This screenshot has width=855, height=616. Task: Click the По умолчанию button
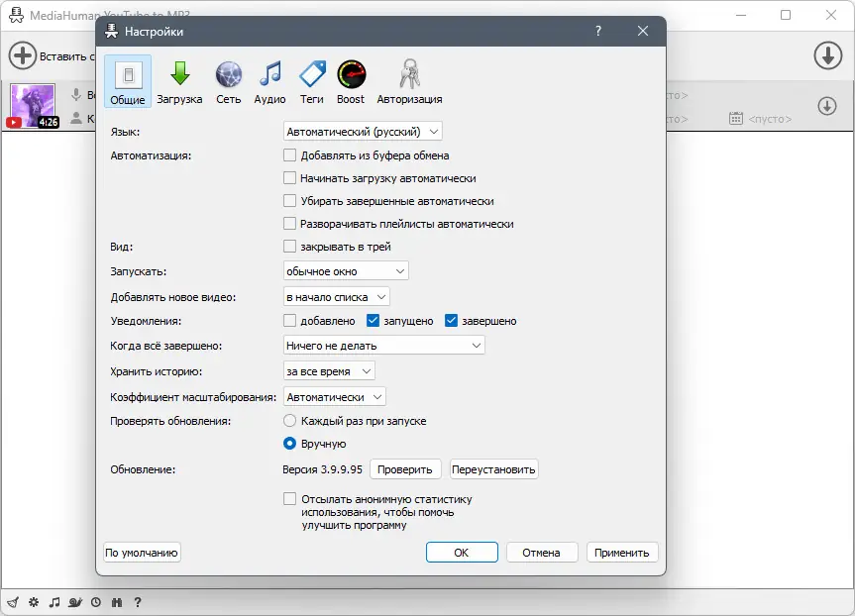coord(141,553)
